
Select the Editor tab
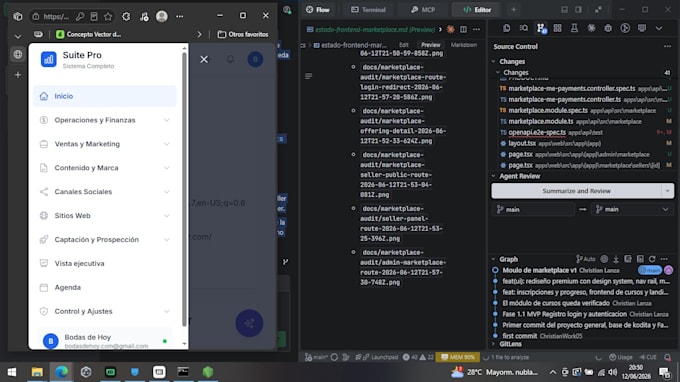(x=477, y=10)
